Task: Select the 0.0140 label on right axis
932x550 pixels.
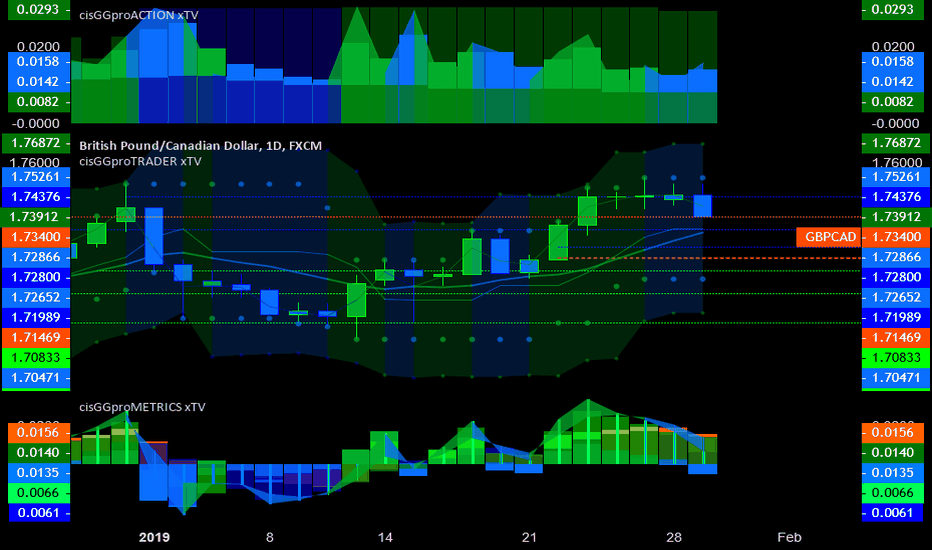Action: [x=893, y=453]
